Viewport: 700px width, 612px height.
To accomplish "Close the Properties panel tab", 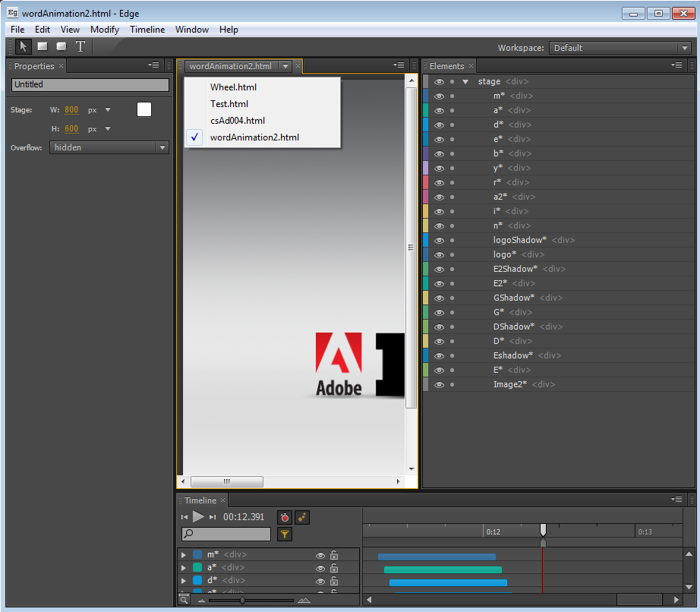I will (x=61, y=66).
